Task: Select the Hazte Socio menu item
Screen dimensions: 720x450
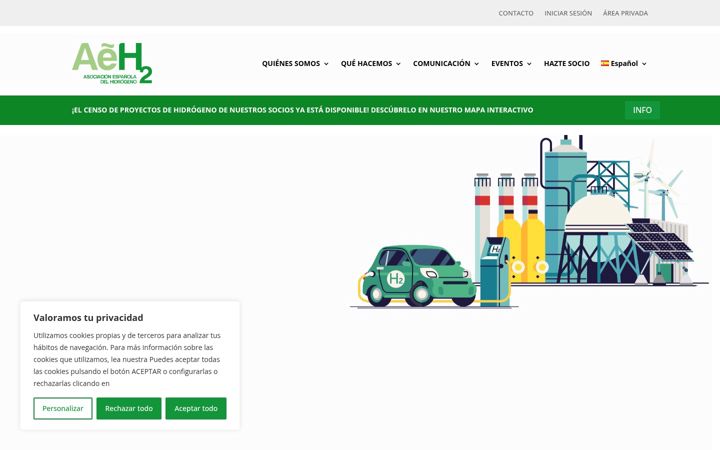Action: click(x=567, y=63)
